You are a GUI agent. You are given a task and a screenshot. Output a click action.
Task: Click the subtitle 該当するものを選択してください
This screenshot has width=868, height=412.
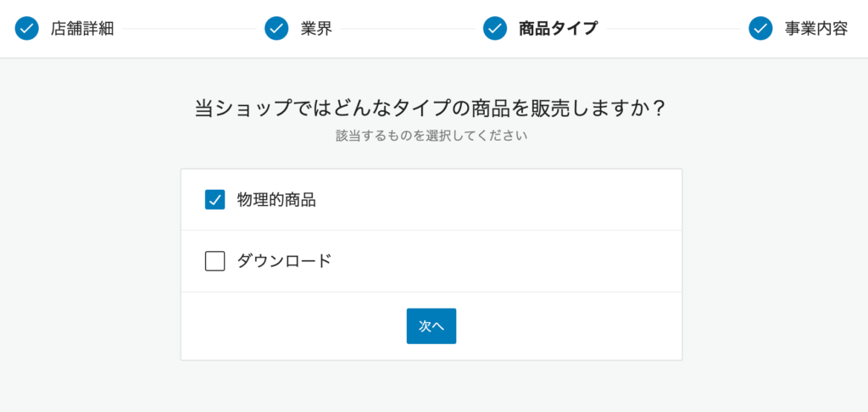click(431, 136)
